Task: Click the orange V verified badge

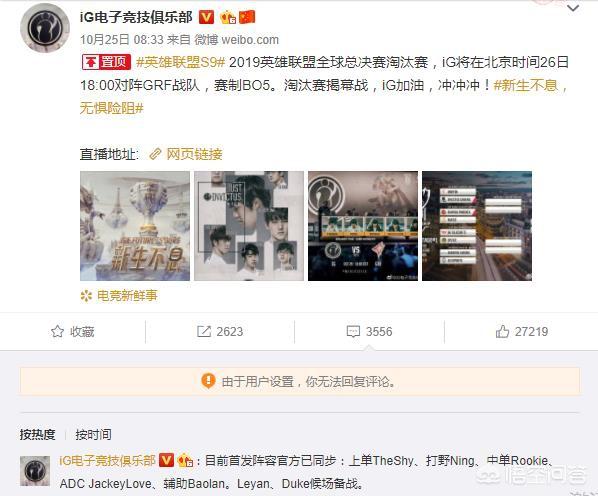Action: (206, 17)
